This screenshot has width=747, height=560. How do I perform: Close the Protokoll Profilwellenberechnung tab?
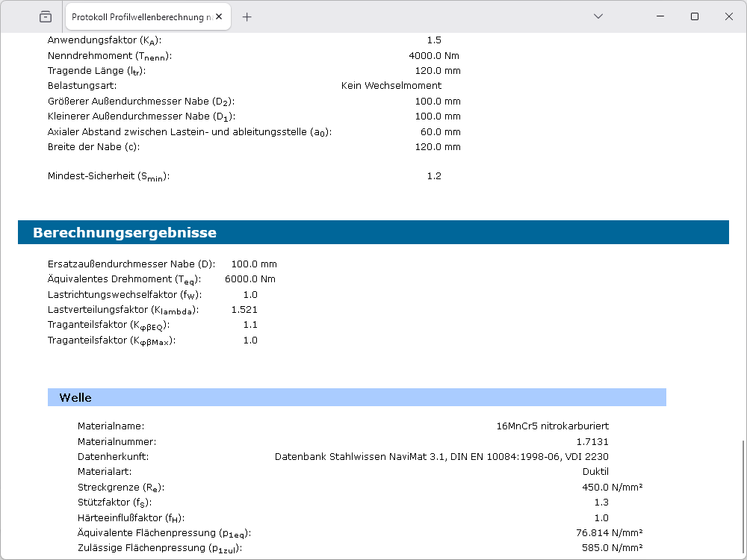[221, 17]
